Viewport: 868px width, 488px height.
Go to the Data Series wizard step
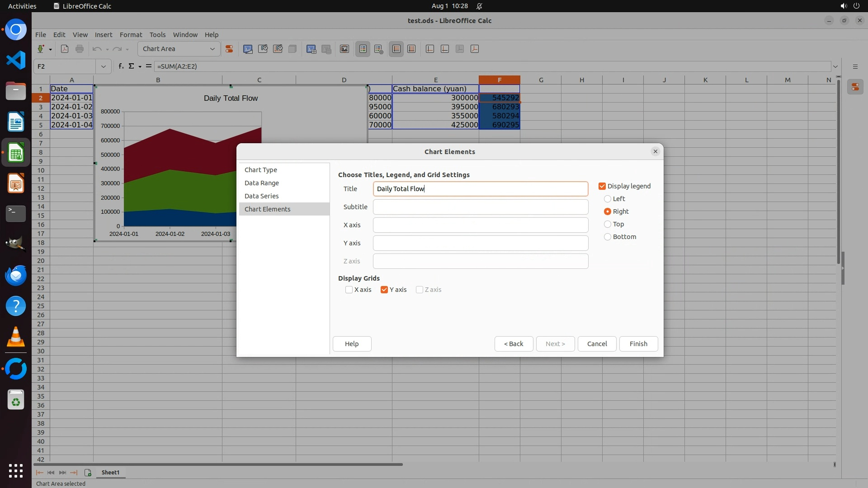(x=261, y=196)
